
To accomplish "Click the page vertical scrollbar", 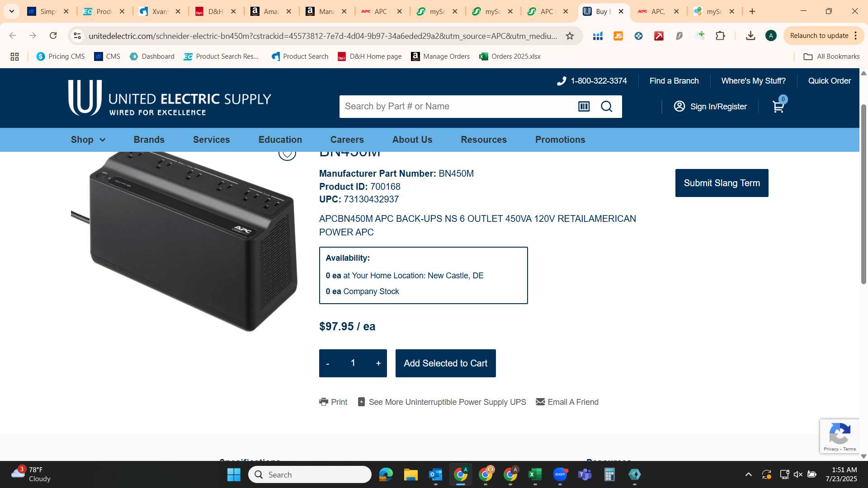I will click(x=863, y=194).
